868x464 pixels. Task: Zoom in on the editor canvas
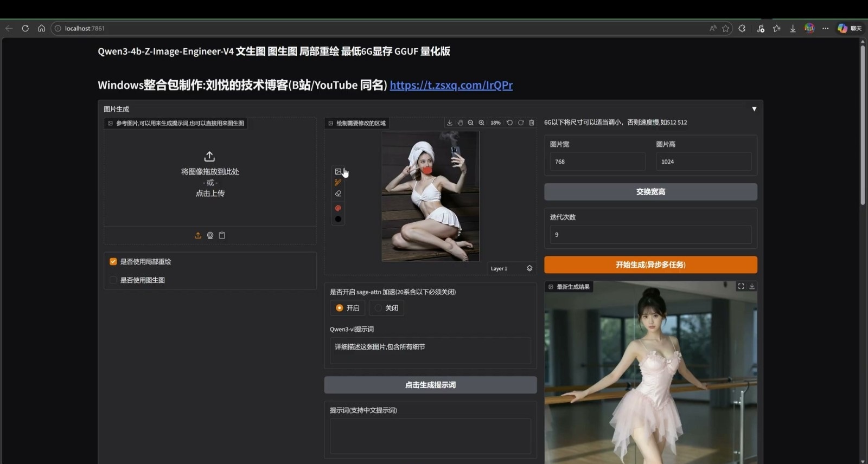click(x=481, y=123)
